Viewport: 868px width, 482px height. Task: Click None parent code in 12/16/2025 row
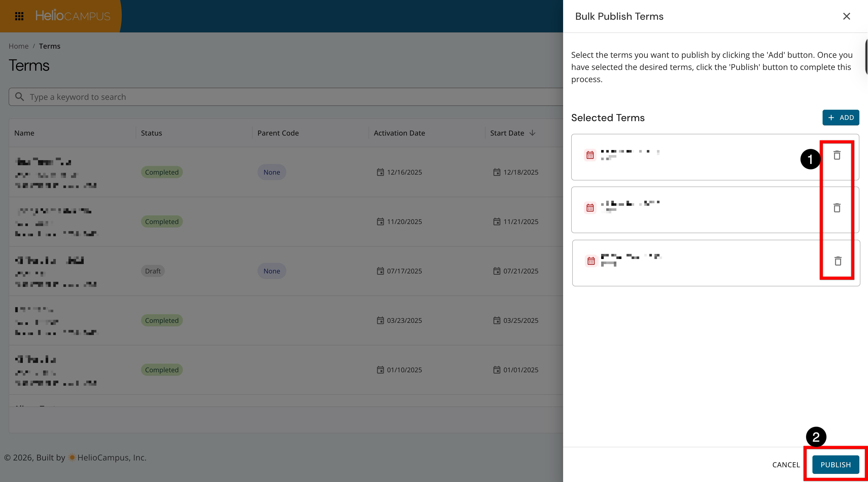272,172
